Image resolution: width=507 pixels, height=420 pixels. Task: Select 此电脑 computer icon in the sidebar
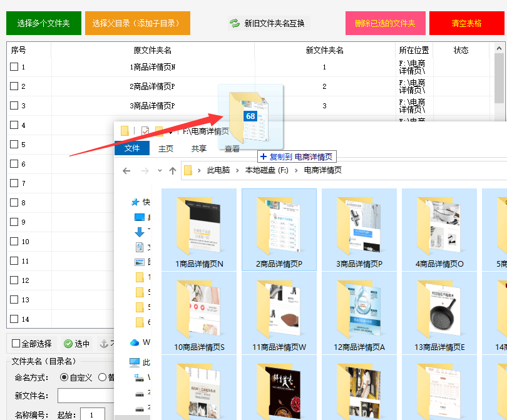[x=134, y=362]
